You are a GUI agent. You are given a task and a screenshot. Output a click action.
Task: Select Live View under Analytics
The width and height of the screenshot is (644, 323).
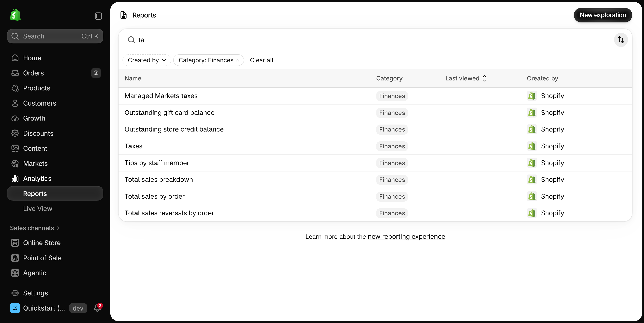click(x=55, y=209)
